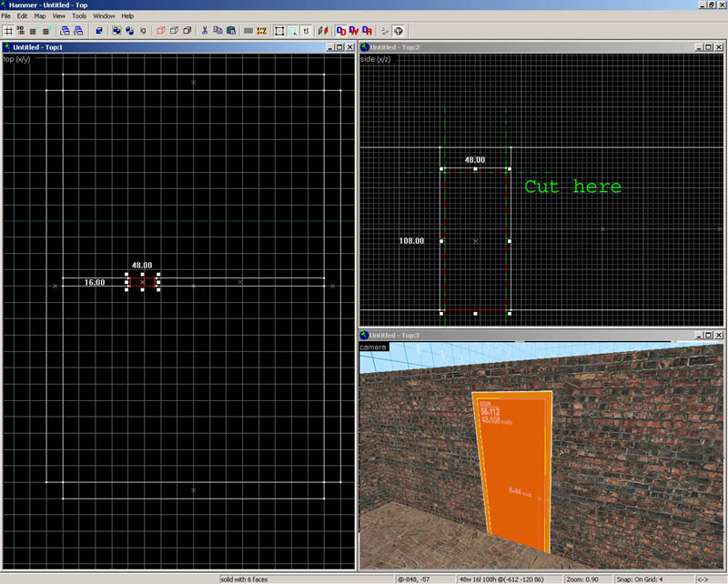Screen dimensions: 728x584
Task: Click the Texture Lock icon
Action: pos(306,30)
